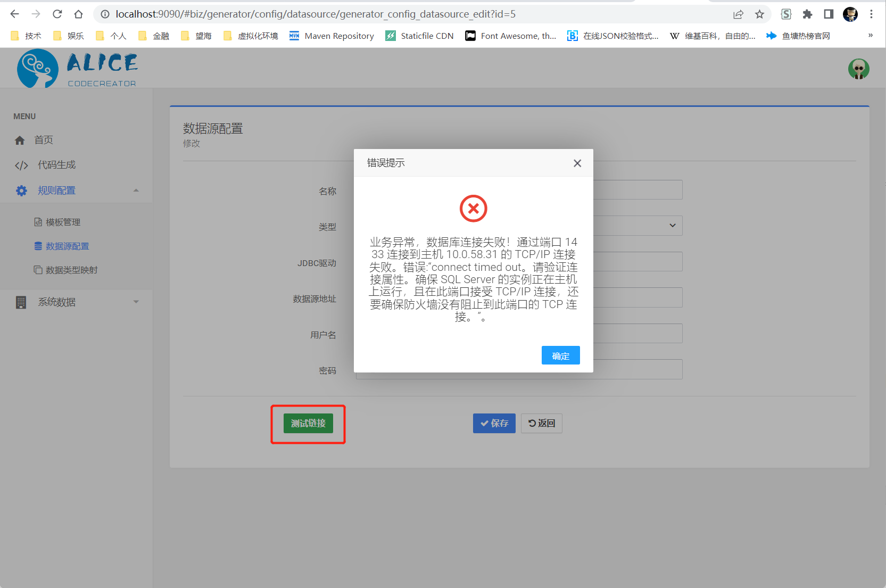Click the 测试链接 button
The width and height of the screenshot is (886, 588).
coord(308,424)
